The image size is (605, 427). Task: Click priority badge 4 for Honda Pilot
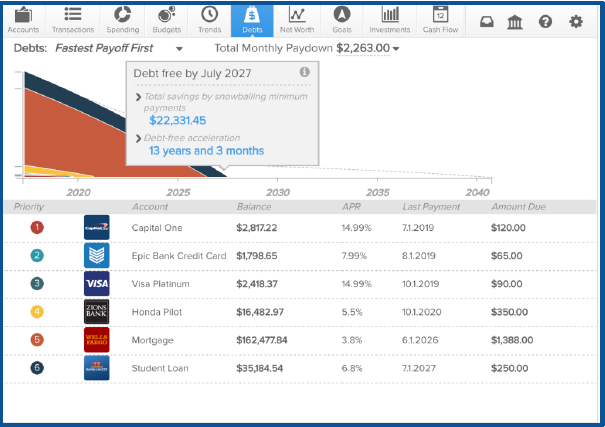(x=37, y=312)
